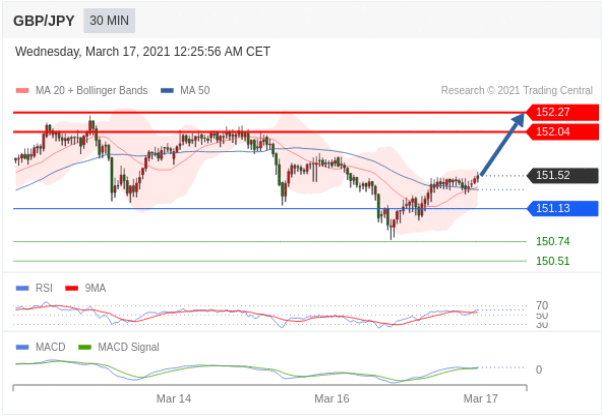Click the date line 'Wednesday, March 17, 2021 12:25:56 AM CET'
Screen dimensions: 602x416
click(x=142, y=51)
